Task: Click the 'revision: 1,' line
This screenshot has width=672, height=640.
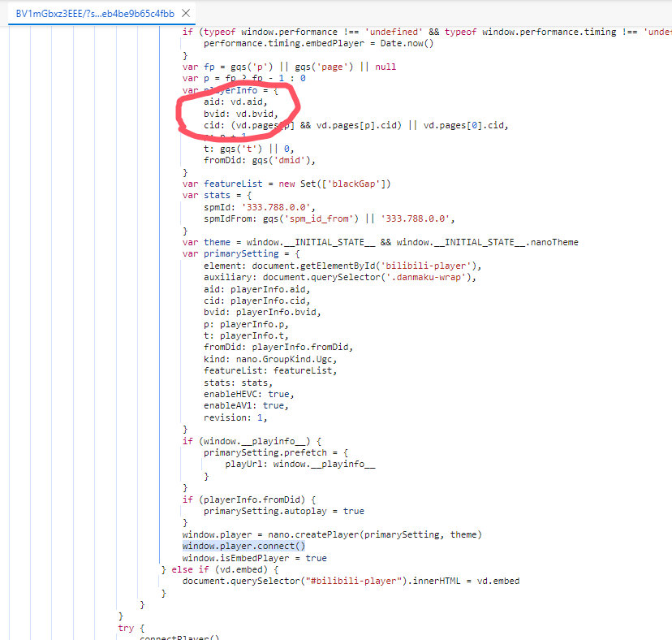Action: 235,417
